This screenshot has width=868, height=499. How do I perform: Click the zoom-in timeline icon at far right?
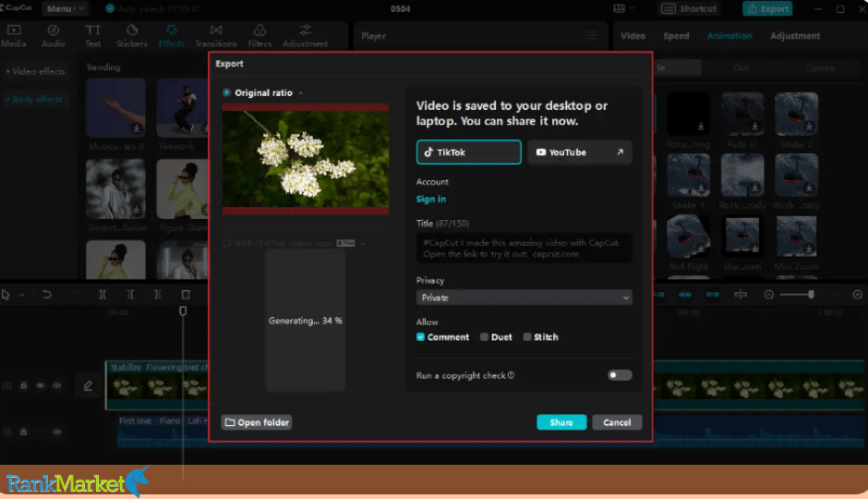click(858, 295)
